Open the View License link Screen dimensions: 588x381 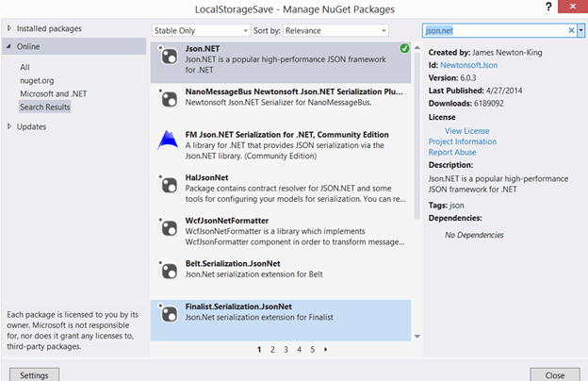(x=466, y=130)
